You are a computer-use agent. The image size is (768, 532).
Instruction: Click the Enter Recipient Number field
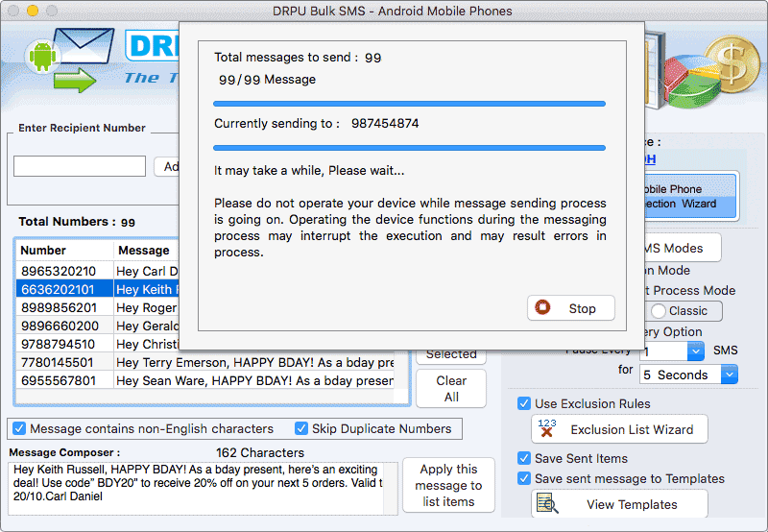(80, 166)
